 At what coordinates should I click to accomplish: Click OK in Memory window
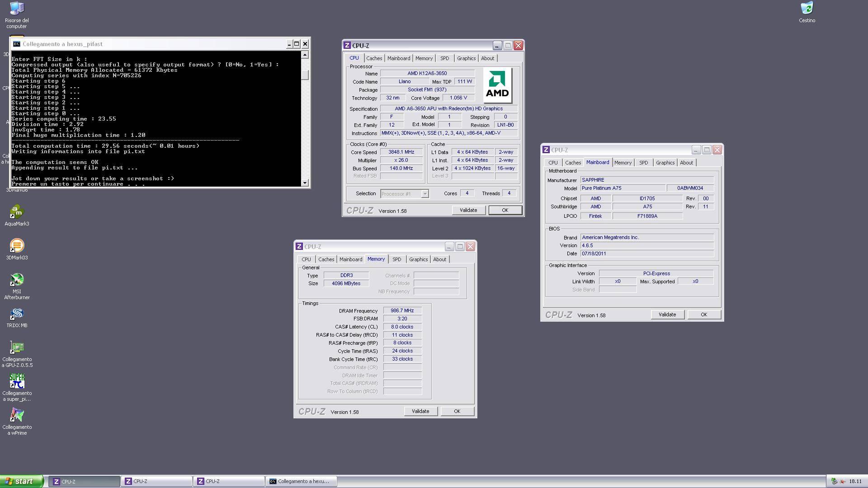click(457, 411)
